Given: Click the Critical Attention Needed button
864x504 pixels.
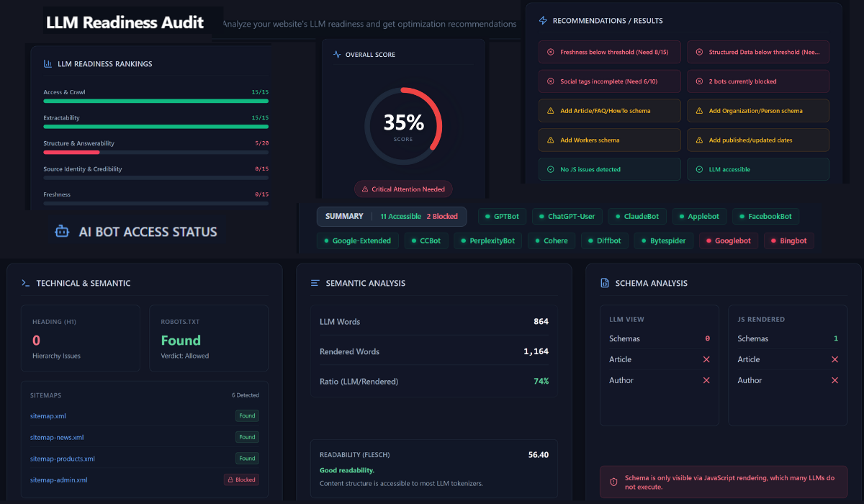Looking at the screenshot, I should tap(403, 189).
